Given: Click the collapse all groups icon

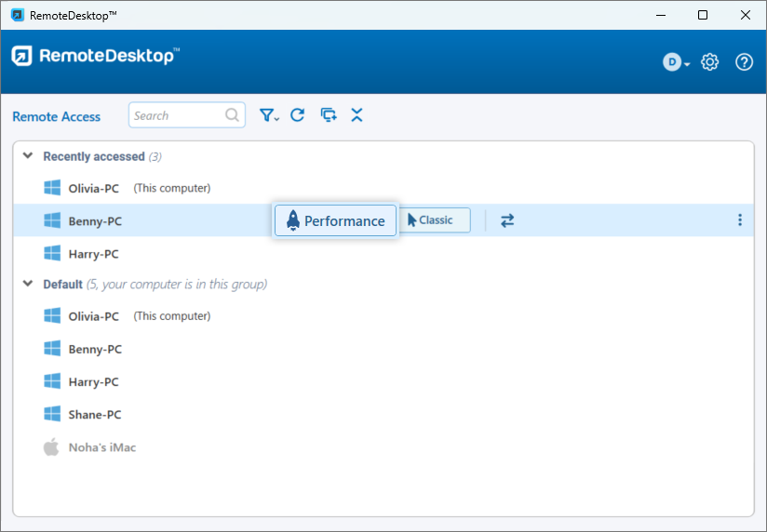Looking at the screenshot, I should click(357, 115).
